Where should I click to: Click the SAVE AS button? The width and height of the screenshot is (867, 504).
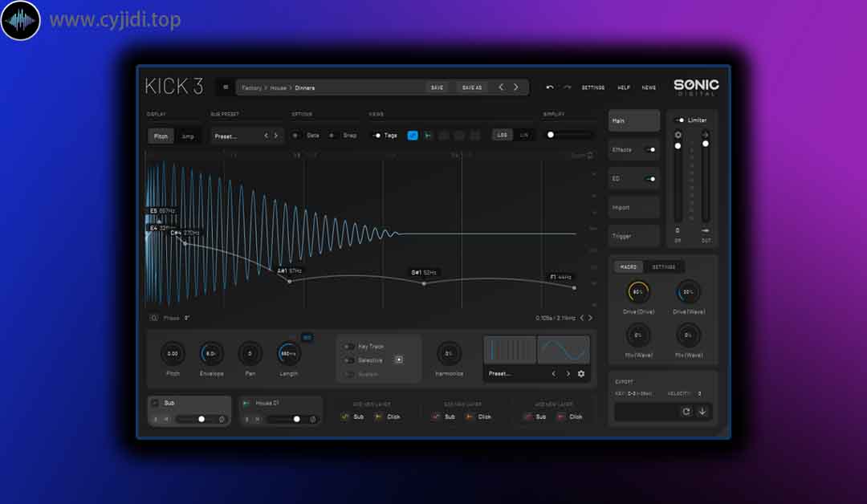pos(472,87)
